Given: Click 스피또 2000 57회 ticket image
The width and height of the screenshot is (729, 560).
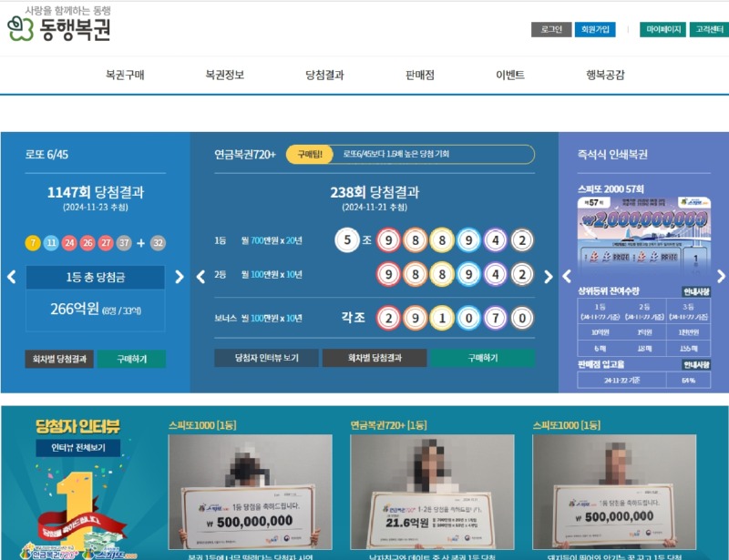Looking at the screenshot, I should (644, 237).
